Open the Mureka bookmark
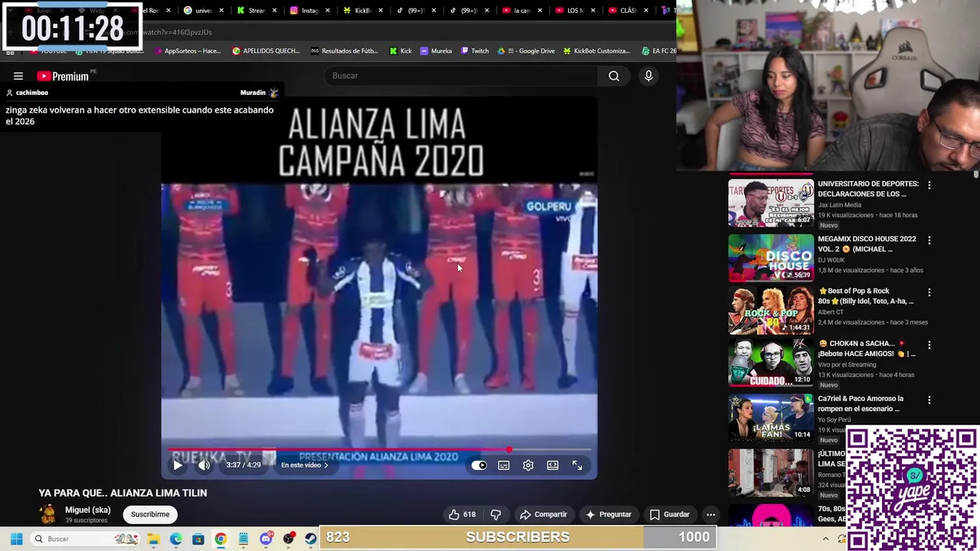The width and height of the screenshot is (980, 551). pos(436,51)
